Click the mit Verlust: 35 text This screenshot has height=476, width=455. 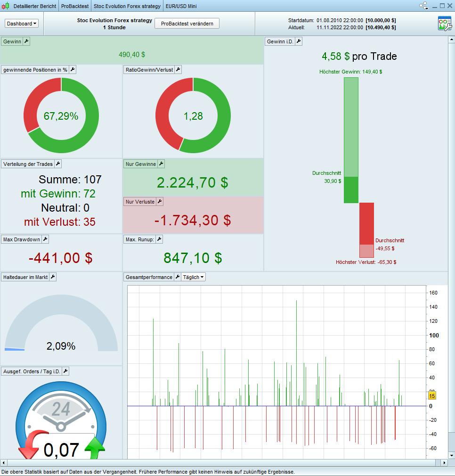60,222
